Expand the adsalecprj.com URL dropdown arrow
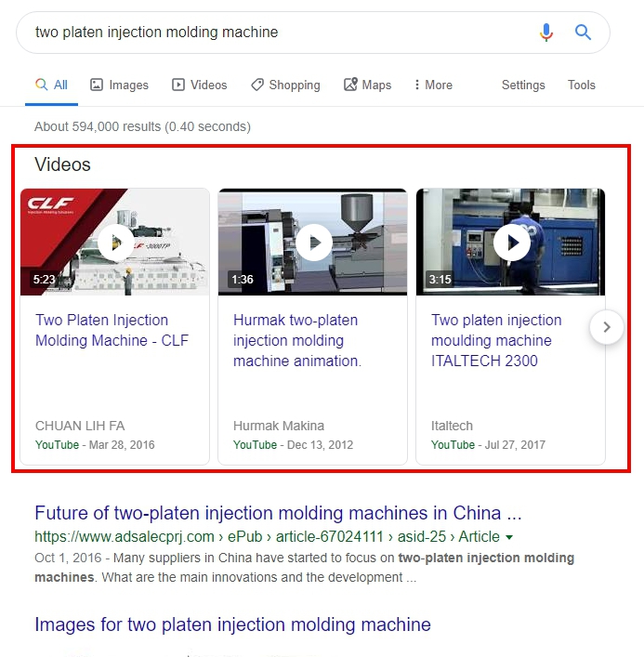The width and height of the screenshot is (644, 657). [509, 537]
